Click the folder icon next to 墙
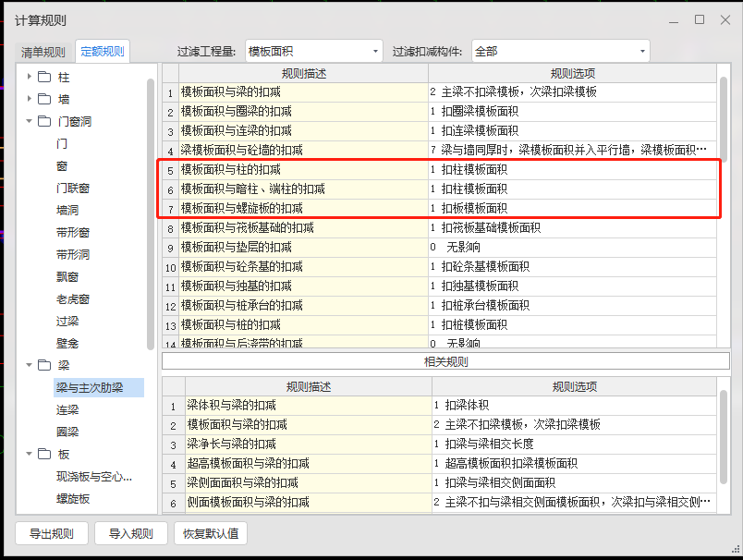 (44, 99)
